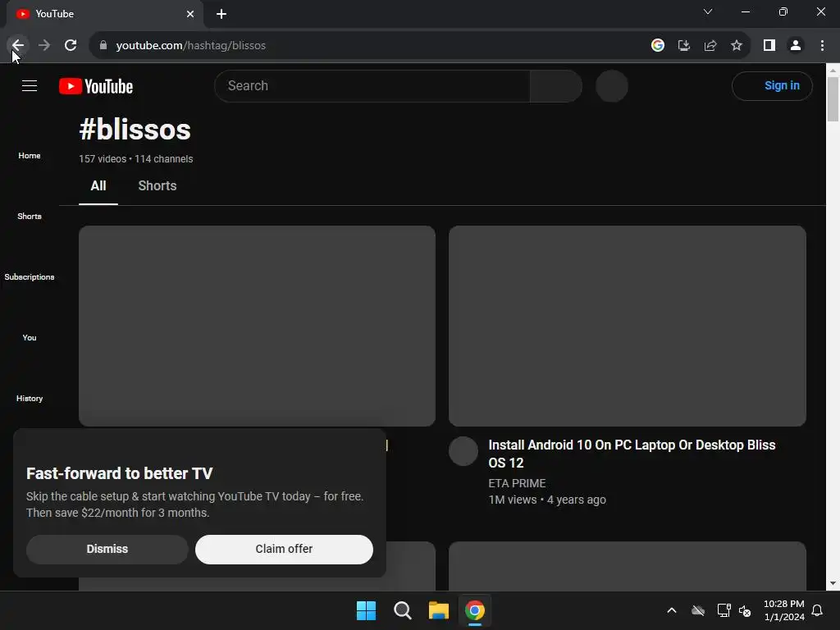The height and width of the screenshot is (630, 840).
Task: Click the YouTube search box
Action: pyautogui.click(x=372, y=85)
